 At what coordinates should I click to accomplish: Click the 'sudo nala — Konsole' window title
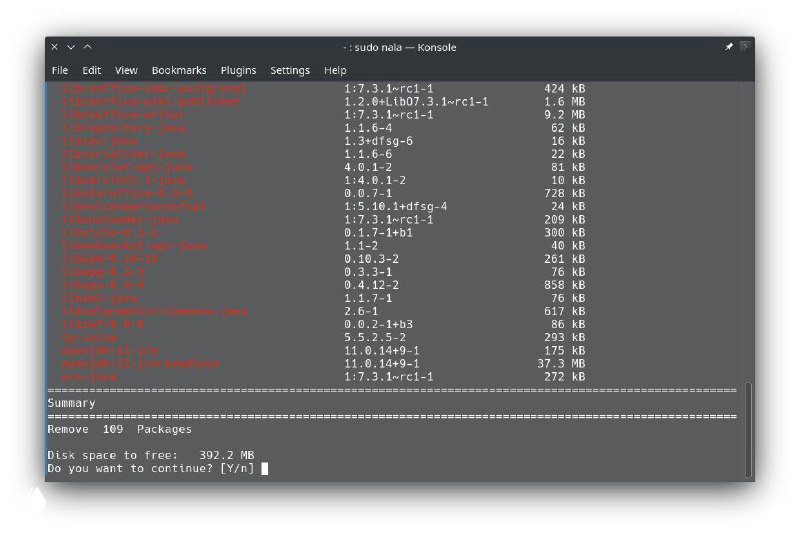[399, 47]
